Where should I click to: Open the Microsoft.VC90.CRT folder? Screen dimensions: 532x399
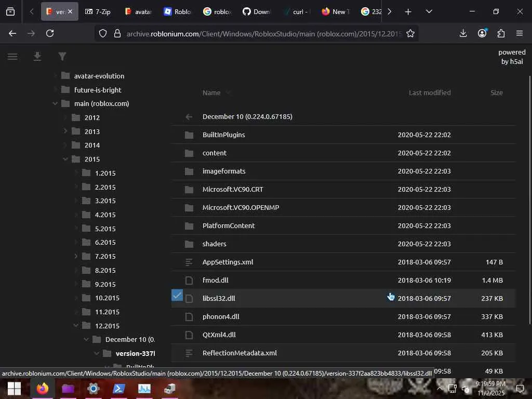tap(232, 189)
